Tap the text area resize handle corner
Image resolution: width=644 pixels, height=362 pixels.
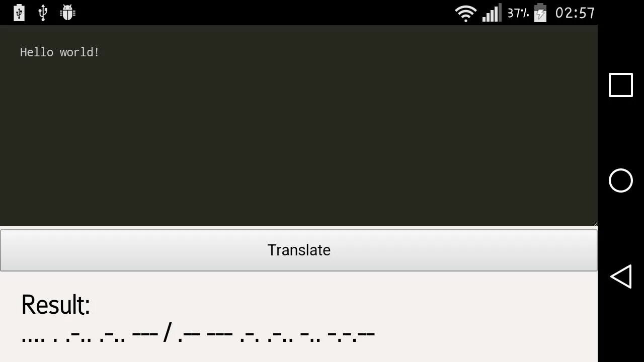click(594, 224)
